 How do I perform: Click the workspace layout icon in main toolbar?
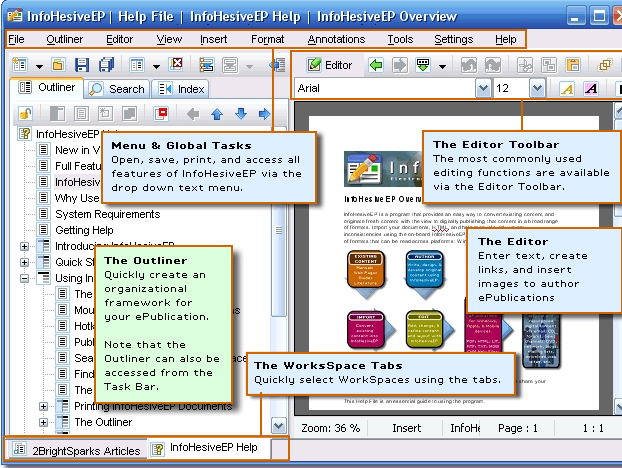[137, 65]
